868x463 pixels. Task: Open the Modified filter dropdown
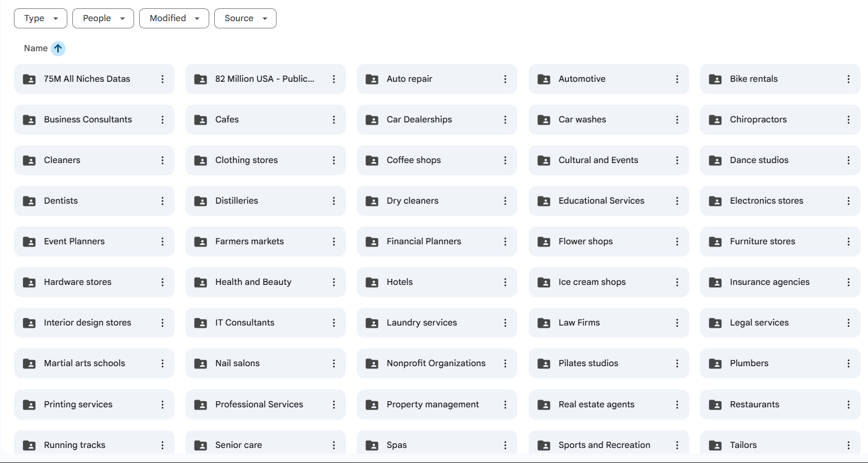tap(174, 18)
